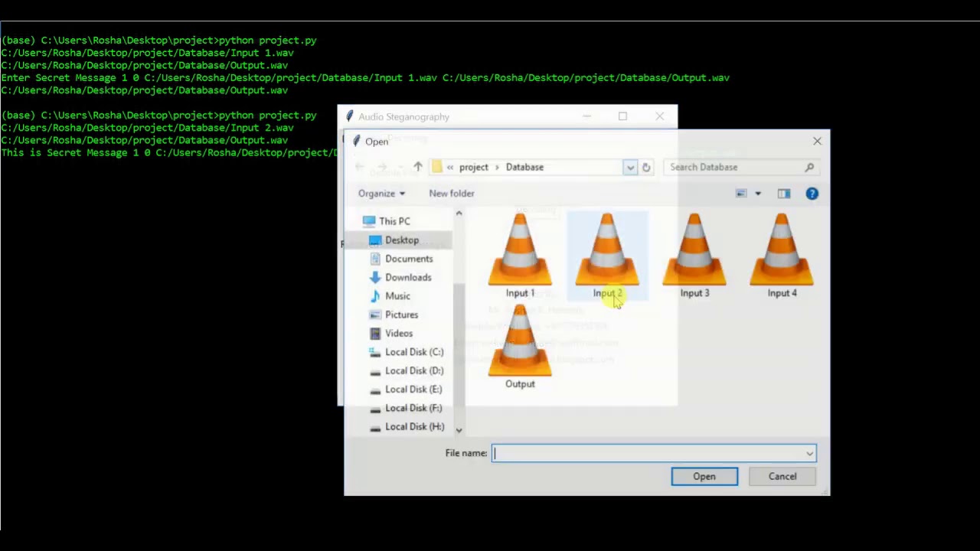980x551 pixels.
Task: Click the Forward arrow in Open dialog
Action: [382, 167]
